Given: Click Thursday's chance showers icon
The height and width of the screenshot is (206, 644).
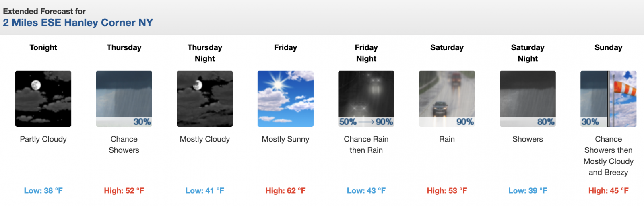Looking at the screenshot, I should [x=124, y=99].
